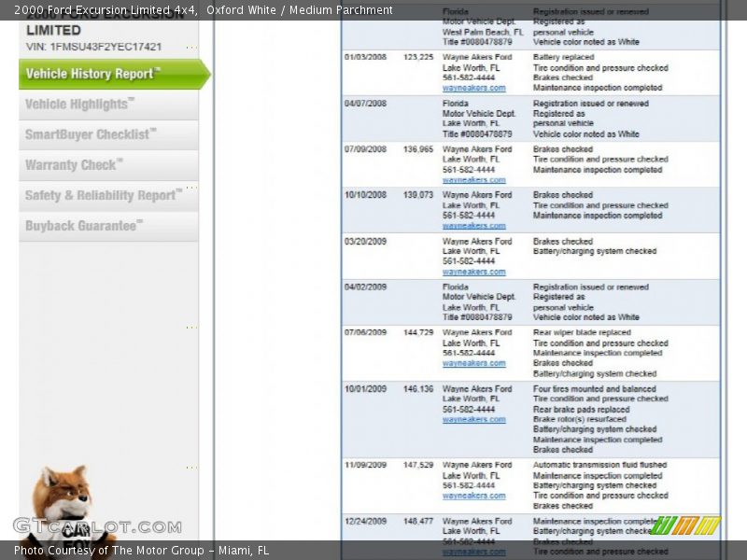Screen dimensions: 747x560
Task: Select VIN 1FMSU43F2YEC17421 text
Action: point(94,47)
